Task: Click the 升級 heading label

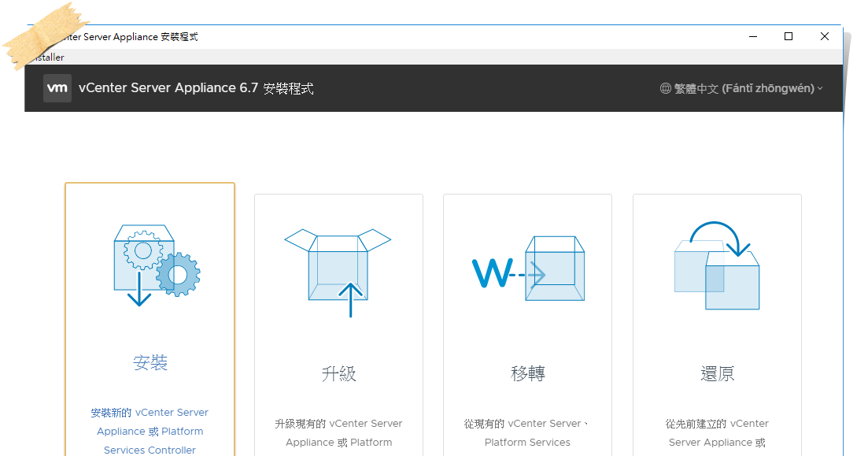Action: coord(338,373)
